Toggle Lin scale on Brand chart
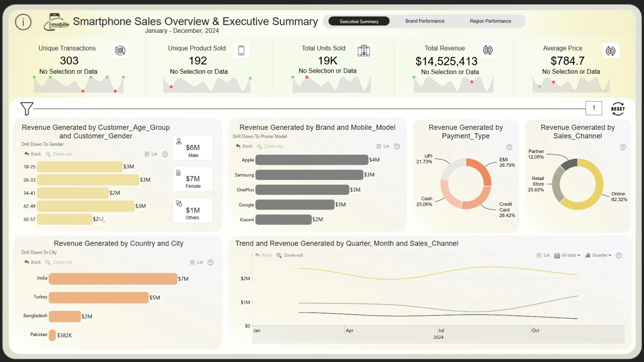Screen dimensions: 644x362 pos(383,146)
